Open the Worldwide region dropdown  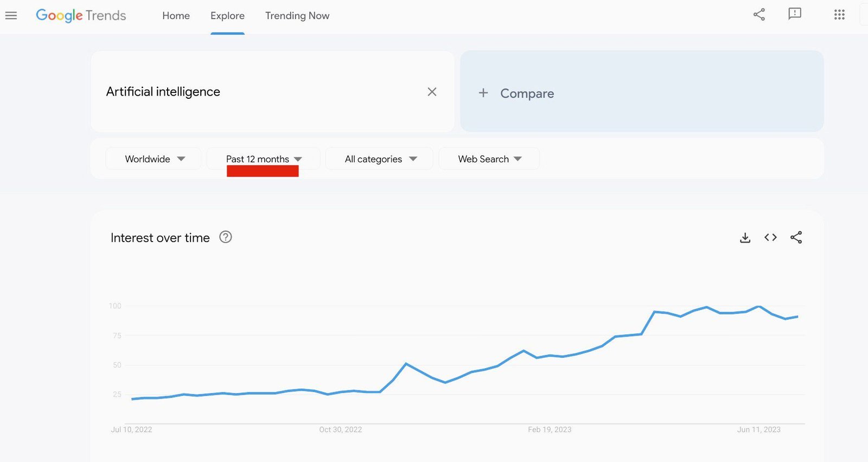pyautogui.click(x=154, y=159)
